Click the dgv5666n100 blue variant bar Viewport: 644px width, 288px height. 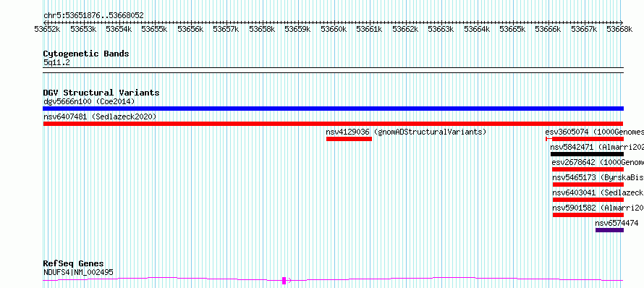point(333,109)
